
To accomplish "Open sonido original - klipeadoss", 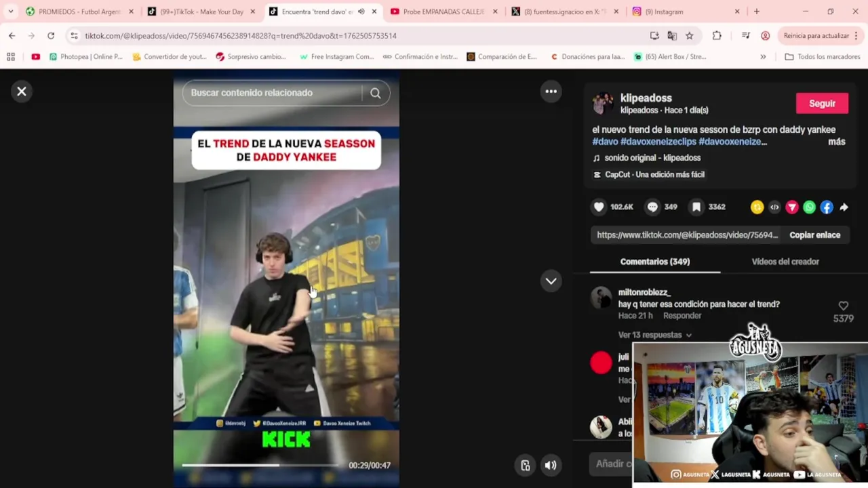I will coord(652,158).
